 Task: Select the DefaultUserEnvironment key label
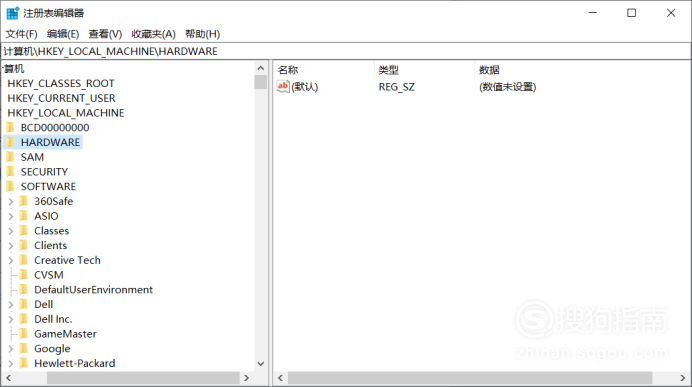[94, 289]
